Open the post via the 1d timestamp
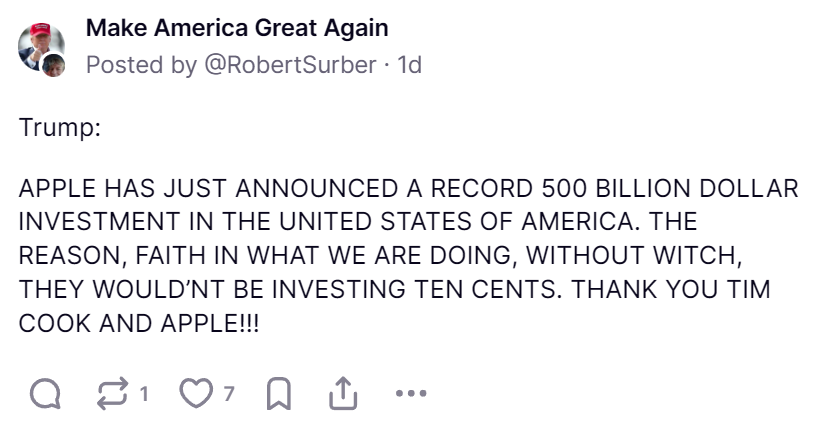 (409, 65)
